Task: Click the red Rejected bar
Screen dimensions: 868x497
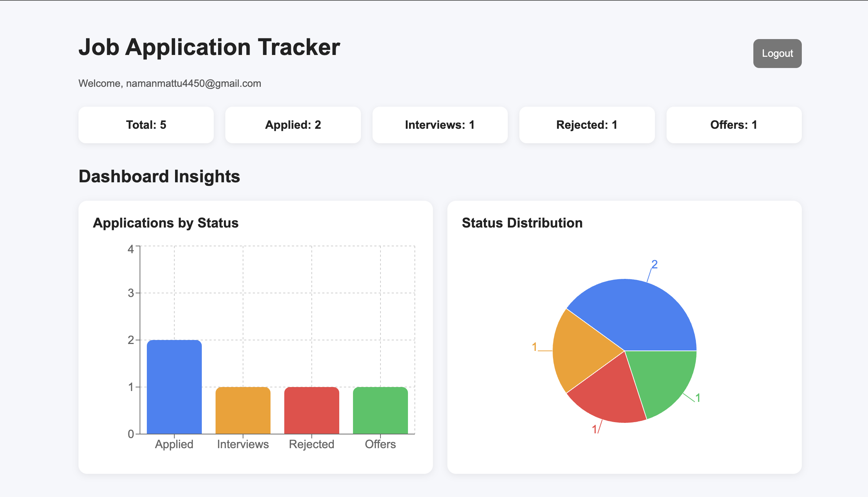Action: [x=312, y=410]
